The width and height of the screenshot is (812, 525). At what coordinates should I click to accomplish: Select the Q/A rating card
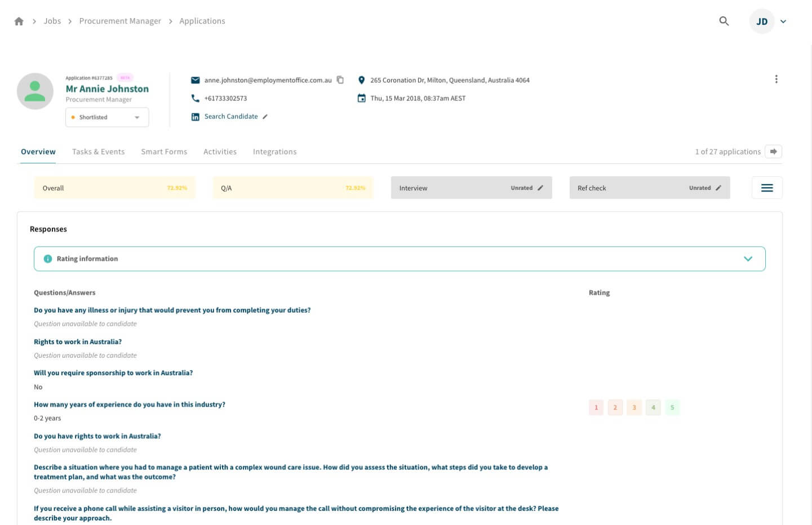pyautogui.click(x=293, y=188)
